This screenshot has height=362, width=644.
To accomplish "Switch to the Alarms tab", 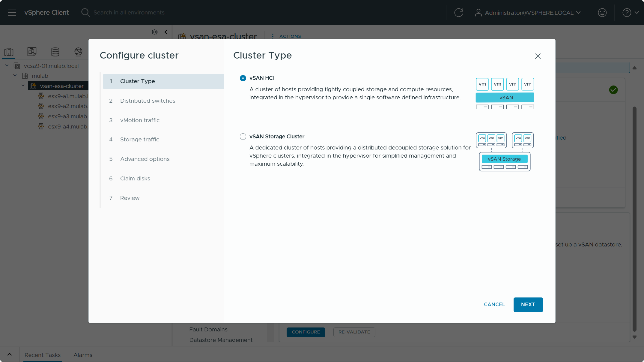I will (83, 355).
